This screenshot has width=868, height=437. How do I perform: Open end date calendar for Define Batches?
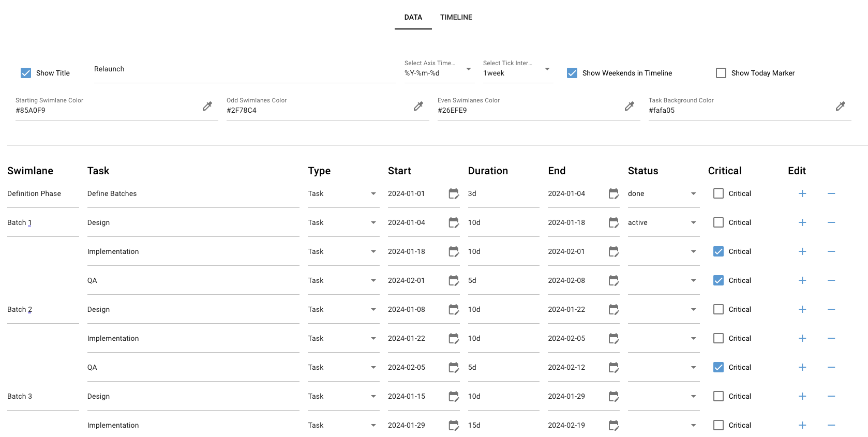point(613,194)
